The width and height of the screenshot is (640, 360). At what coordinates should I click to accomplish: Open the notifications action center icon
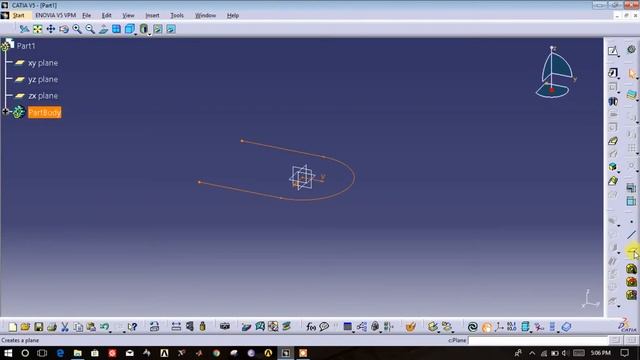coord(625,353)
